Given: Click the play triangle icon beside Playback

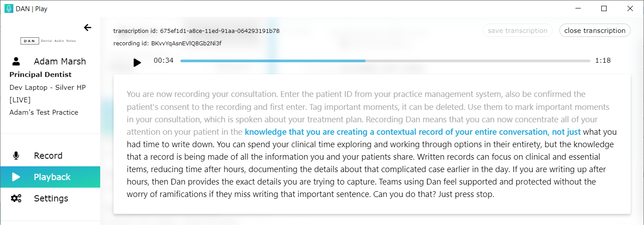Looking at the screenshot, I should click(16, 177).
